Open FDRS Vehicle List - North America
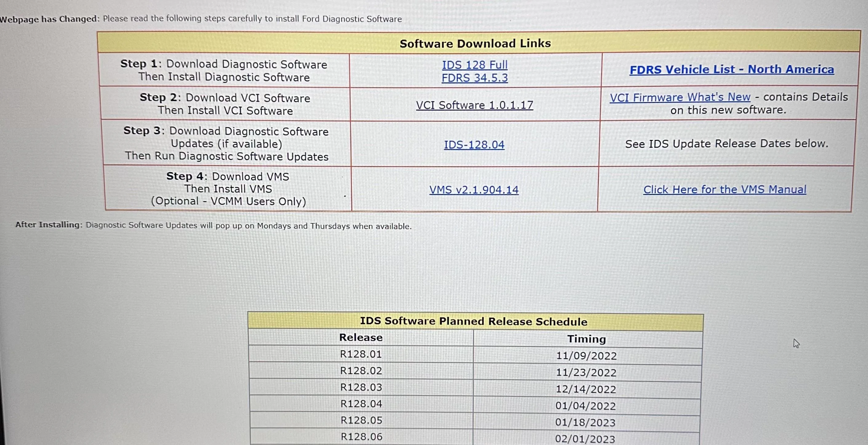The image size is (868, 445). (x=731, y=69)
